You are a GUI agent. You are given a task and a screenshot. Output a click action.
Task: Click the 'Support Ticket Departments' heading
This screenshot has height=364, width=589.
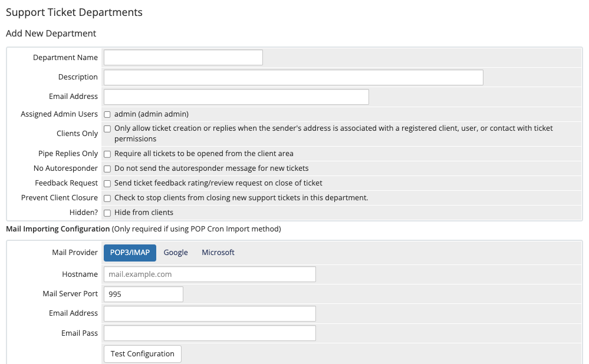click(x=74, y=12)
